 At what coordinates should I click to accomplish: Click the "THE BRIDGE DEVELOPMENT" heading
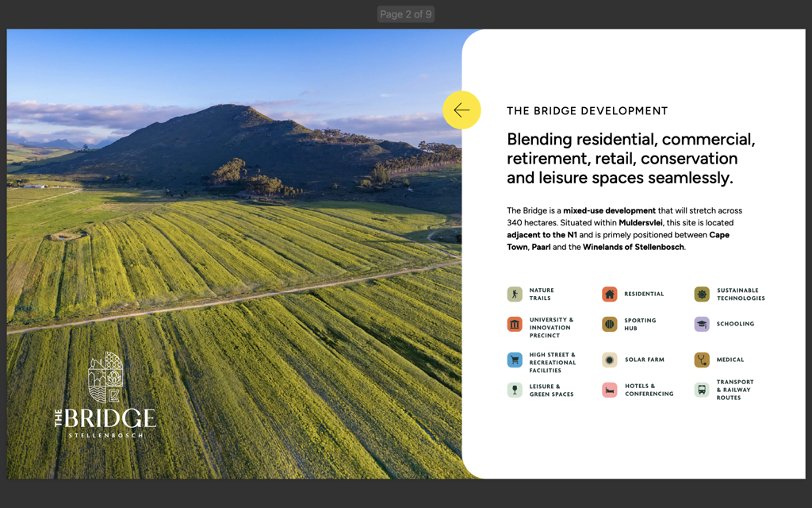pyautogui.click(x=587, y=111)
